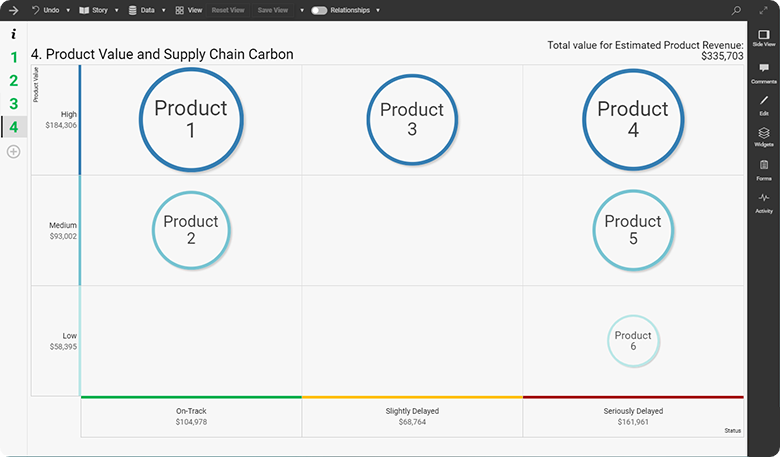Select the Product 4 bubble

click(x=632, y=120)
